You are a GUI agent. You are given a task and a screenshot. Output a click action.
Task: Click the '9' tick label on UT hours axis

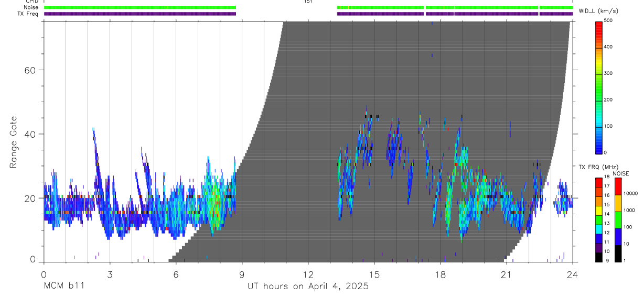[242, 274]
